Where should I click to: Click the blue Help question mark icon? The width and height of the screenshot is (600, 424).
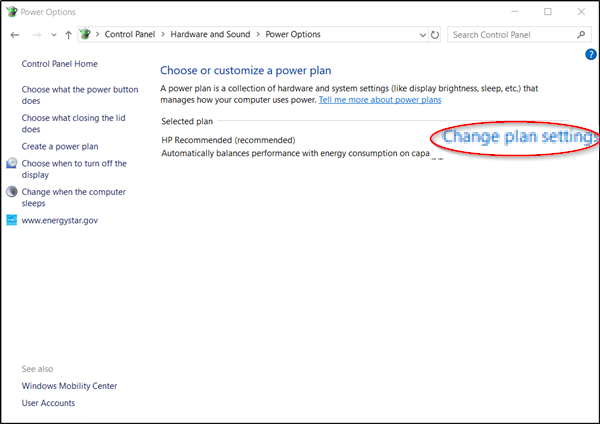[x=591, y=54]
